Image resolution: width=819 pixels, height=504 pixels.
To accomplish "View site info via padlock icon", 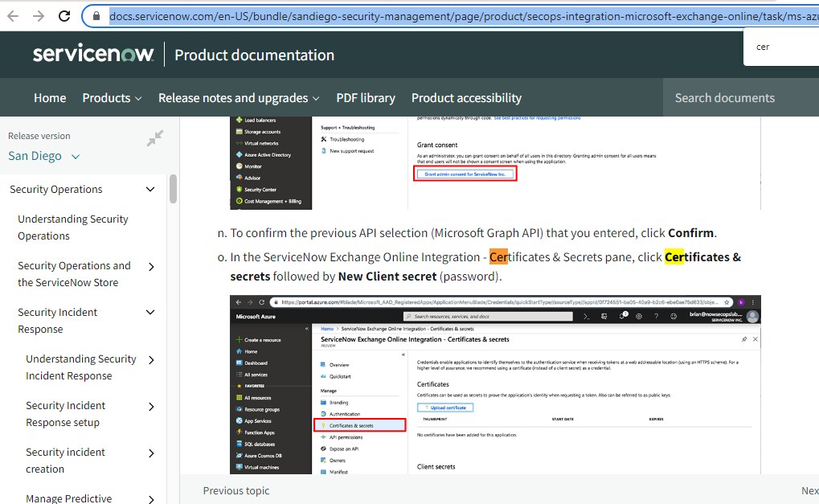I will (96, 16).
